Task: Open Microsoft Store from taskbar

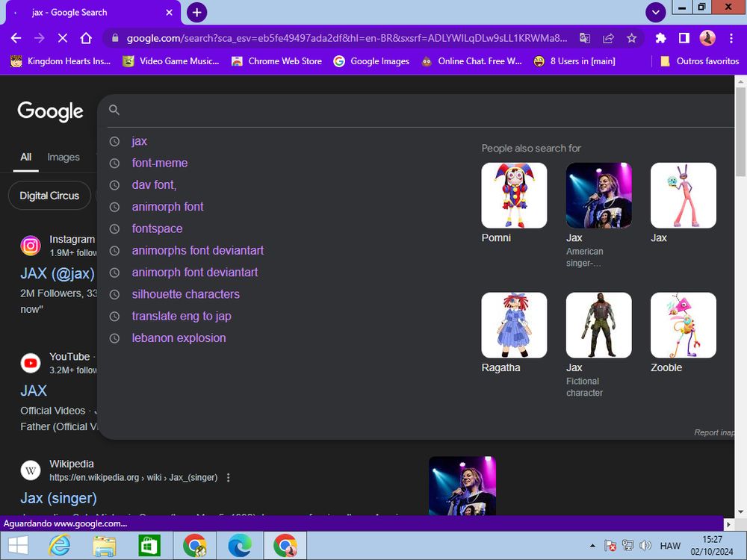Action: click(x=149, y=545)
